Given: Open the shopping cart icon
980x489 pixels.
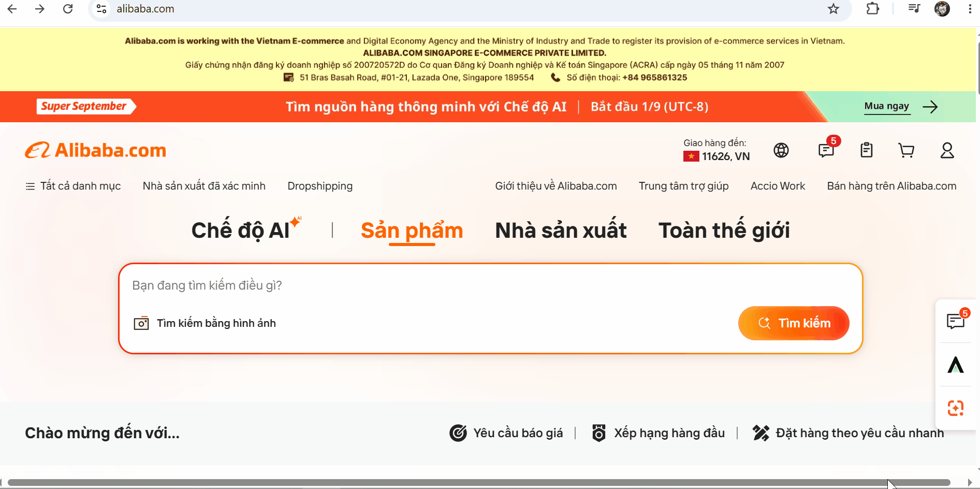Looking at the screenshot, I should (x=906, y=150).
